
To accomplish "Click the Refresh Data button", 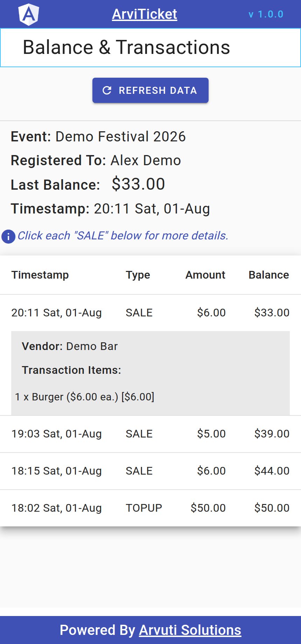I will (150, 90).
